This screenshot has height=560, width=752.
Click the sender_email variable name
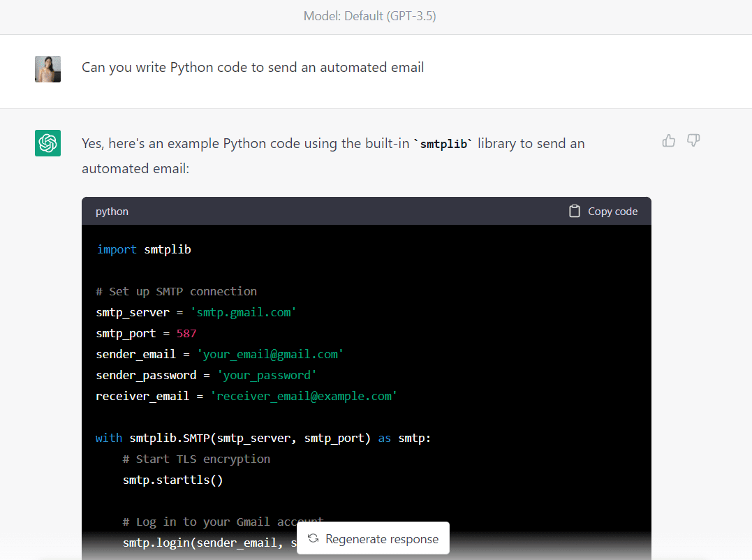[x=135, y=354]
